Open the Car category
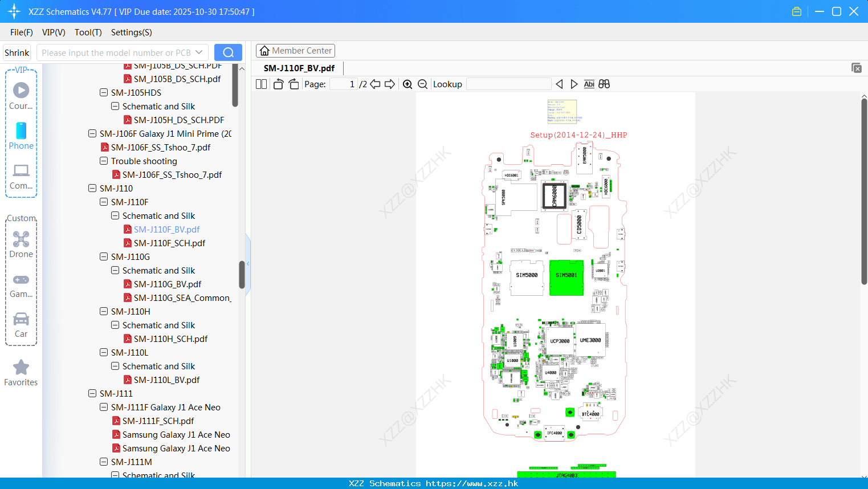Viewport: 868px width, 489px height. tap(21, 325)
